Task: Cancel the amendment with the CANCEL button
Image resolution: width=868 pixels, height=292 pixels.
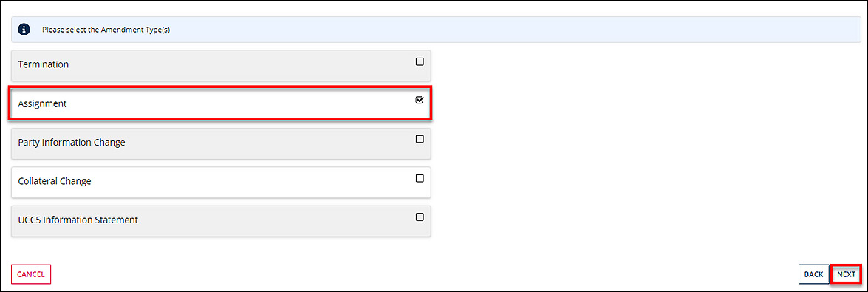Action: [x=31, y=274]
